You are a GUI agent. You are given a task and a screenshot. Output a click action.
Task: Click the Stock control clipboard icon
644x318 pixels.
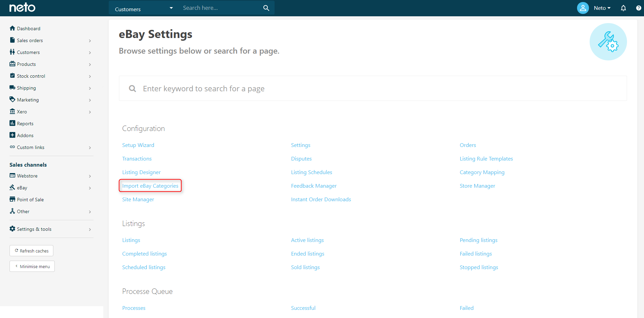pyautogui.click(x=13, y=76)
